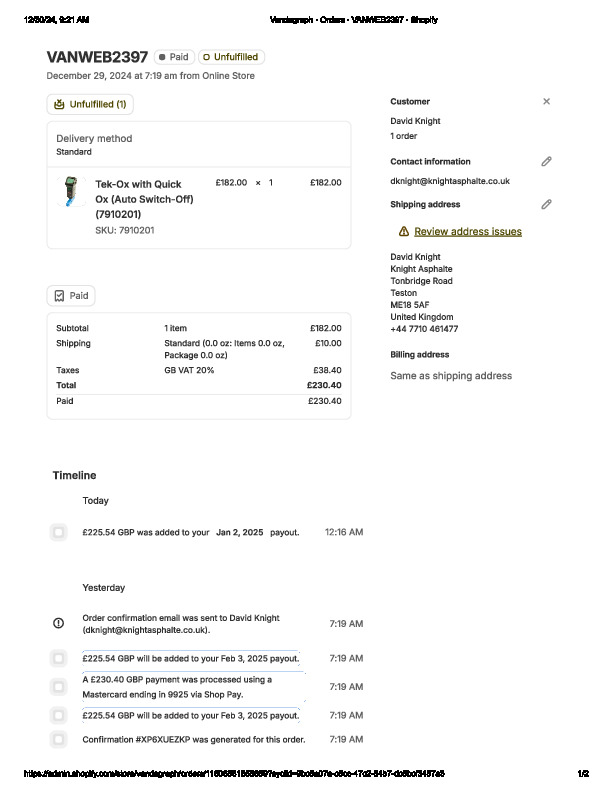Toggle the checkbox beside Mastercard payment event
This screenshot has width=612, height=792.
pyautogui.click(x=58, y=687)
